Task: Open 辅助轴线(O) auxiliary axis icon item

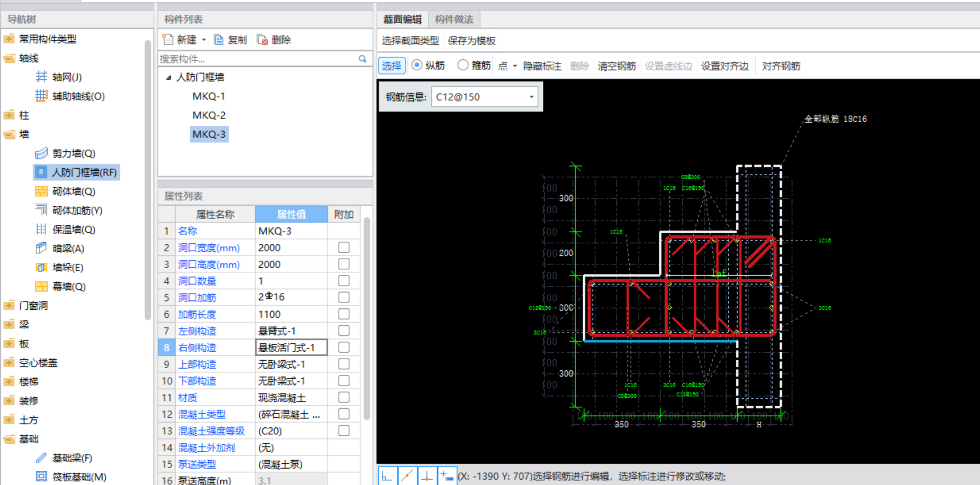Action: 41,96
